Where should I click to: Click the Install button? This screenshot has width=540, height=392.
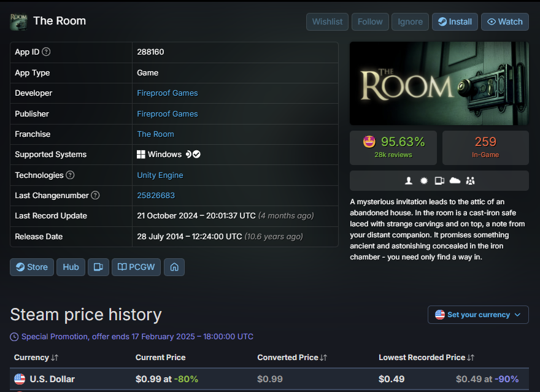click(x=455, y=21)
